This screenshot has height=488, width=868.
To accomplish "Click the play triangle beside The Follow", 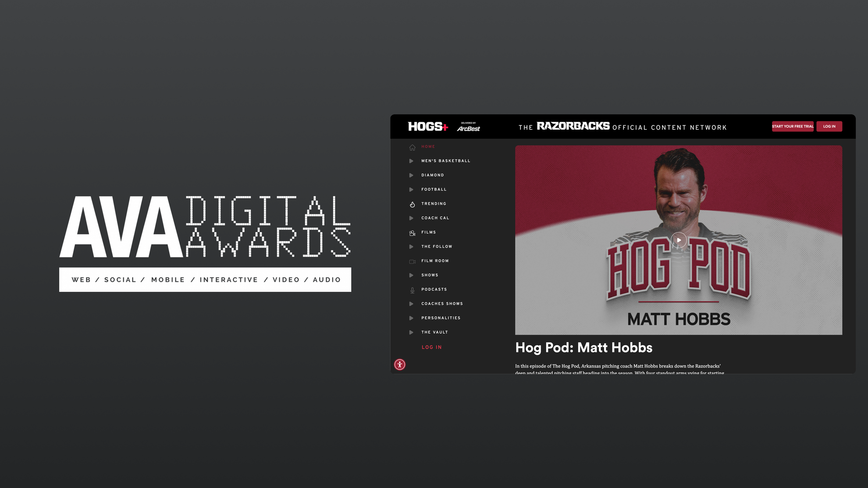I will [x=411, y=247].
